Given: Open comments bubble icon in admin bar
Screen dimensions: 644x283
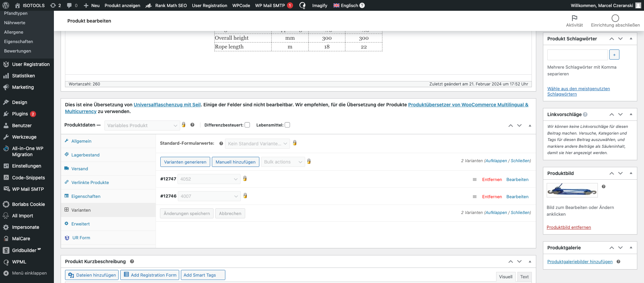Looking at the screenshot, I should pos(72,5).
